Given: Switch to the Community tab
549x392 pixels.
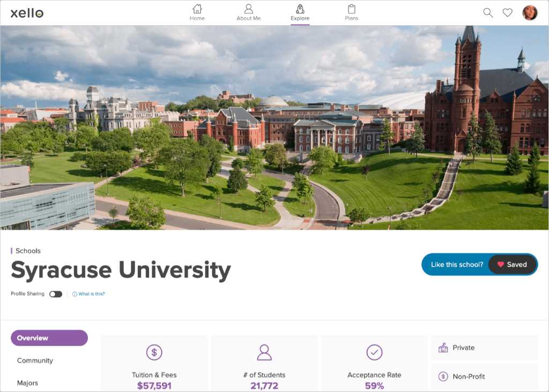Looking at the screenshot, I should click(x=35, y=360).
